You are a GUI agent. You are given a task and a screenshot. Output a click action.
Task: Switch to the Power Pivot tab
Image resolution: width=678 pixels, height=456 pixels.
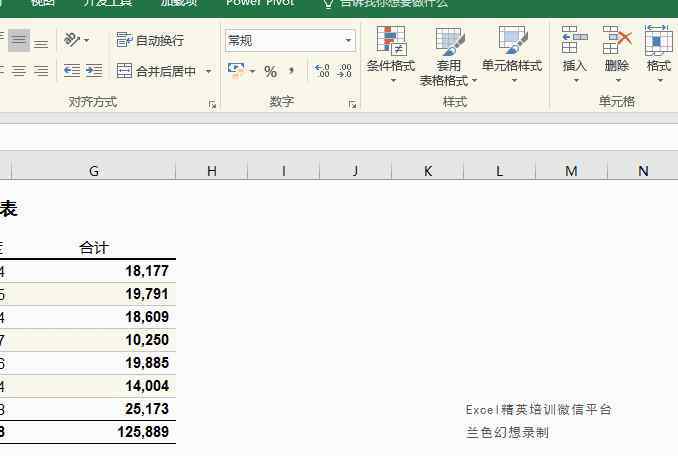coord(260,3)
